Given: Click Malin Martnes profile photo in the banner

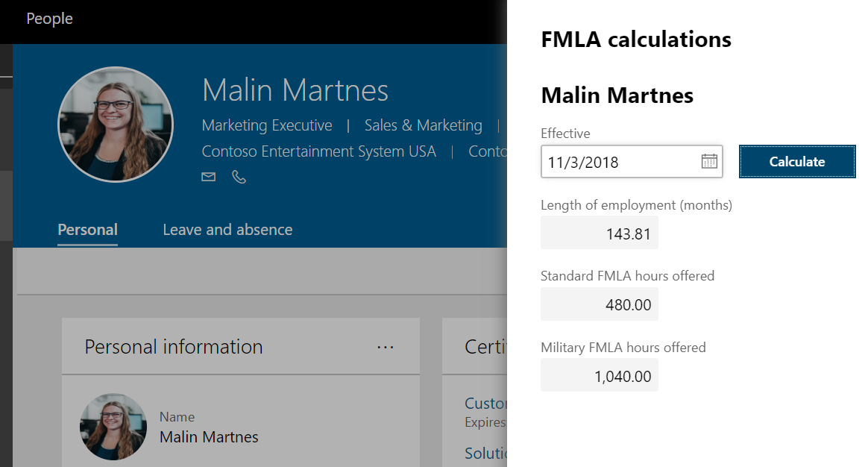Looking at the screenshot, I should pyautogui.click(x=116, y=125).
